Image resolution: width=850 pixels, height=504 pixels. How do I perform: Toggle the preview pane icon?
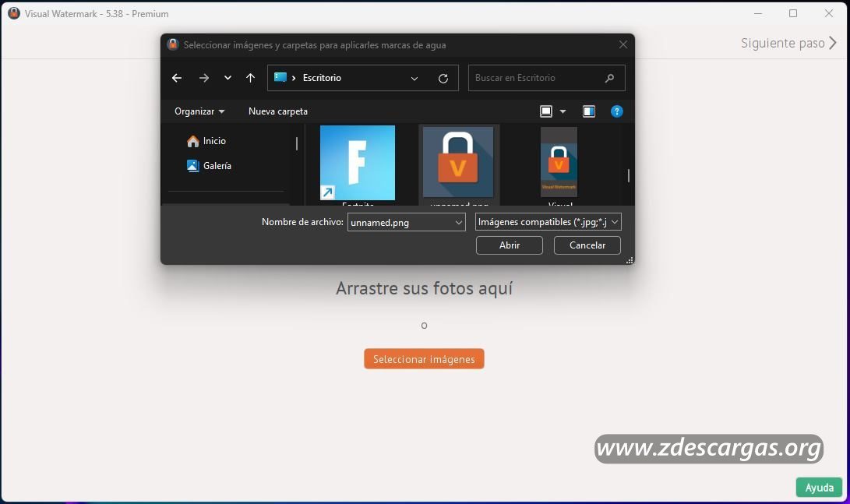click(589, 111)
